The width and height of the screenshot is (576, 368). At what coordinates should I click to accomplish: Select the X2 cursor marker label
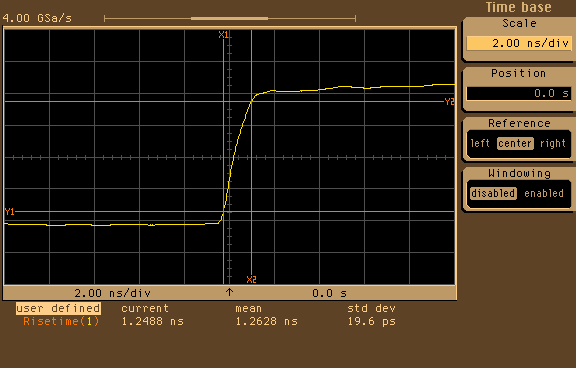pos(251,279)
